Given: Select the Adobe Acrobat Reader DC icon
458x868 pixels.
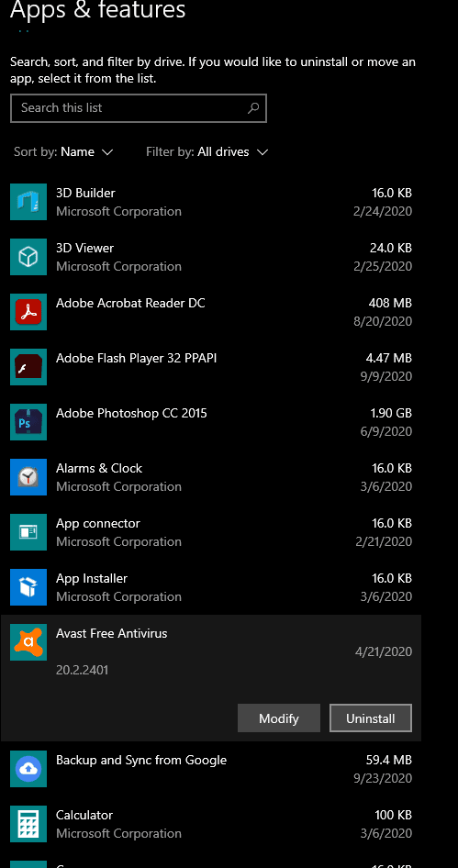Looking at the screenshot, I should (x=28, y=312).
